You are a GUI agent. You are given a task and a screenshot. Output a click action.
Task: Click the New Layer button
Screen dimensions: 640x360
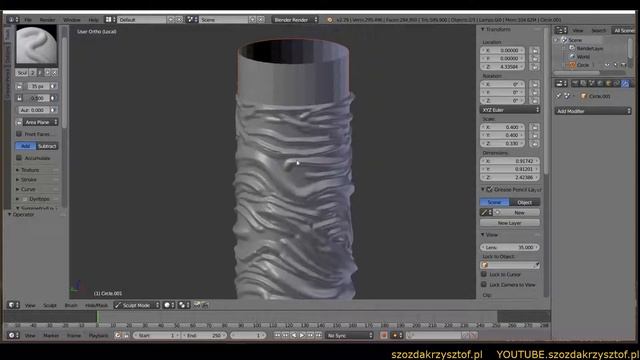tap(510, 223)
